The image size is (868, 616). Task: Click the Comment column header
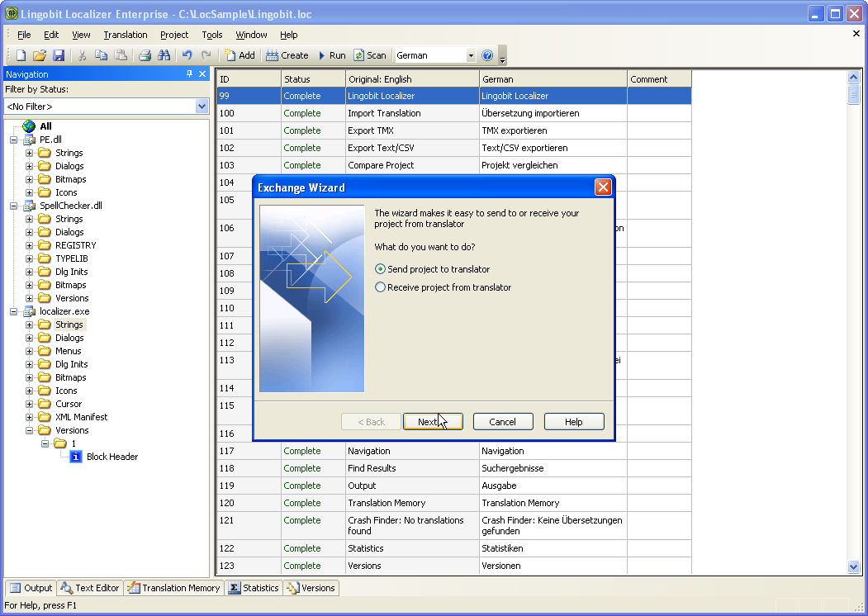659,79
